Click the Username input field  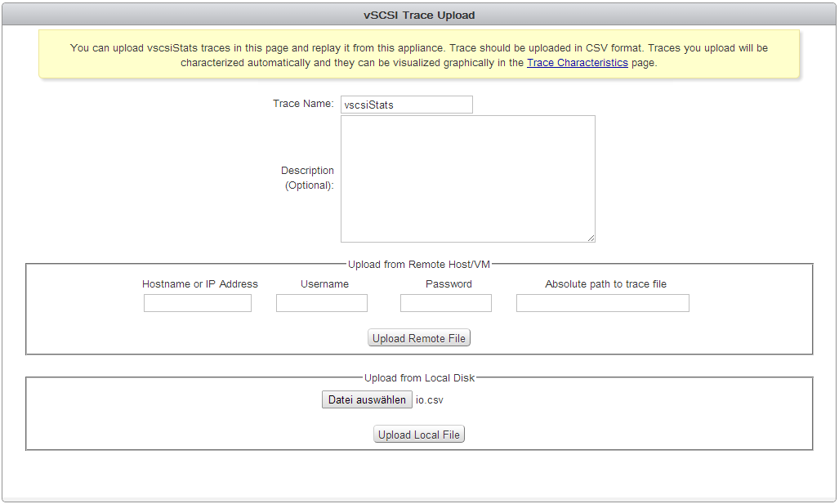click(x=322, y=303)
